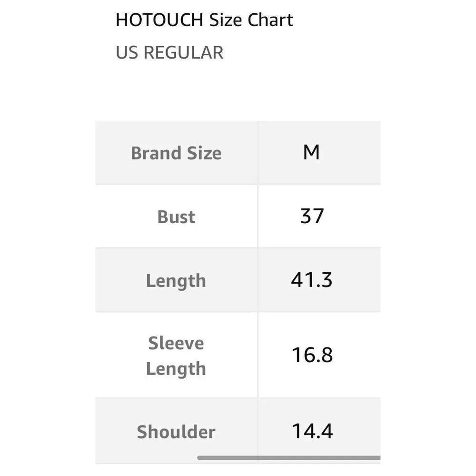Click the digits 14 in Shoulder value
The width and height of the screenshot is (476, 476).
(303, 431)
